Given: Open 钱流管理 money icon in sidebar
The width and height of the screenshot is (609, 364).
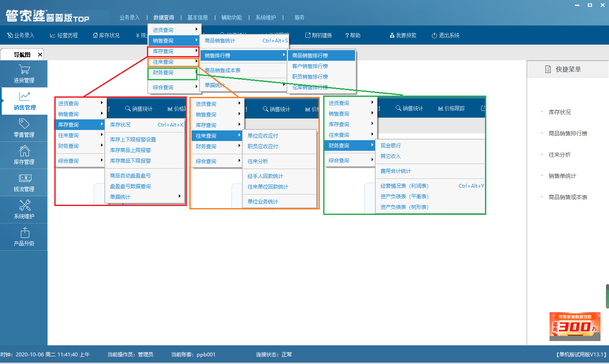Looking at the screenshot, I should click(24, 178).
